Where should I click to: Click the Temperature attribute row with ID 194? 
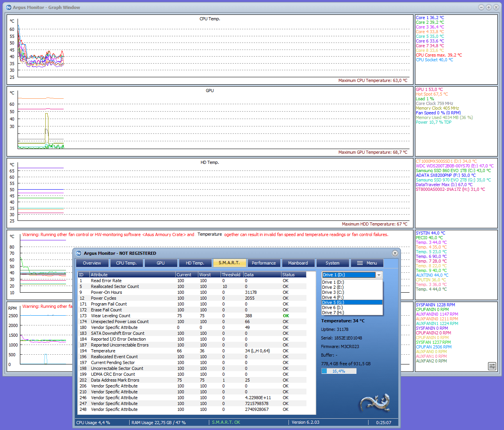(x=192, y=351)
